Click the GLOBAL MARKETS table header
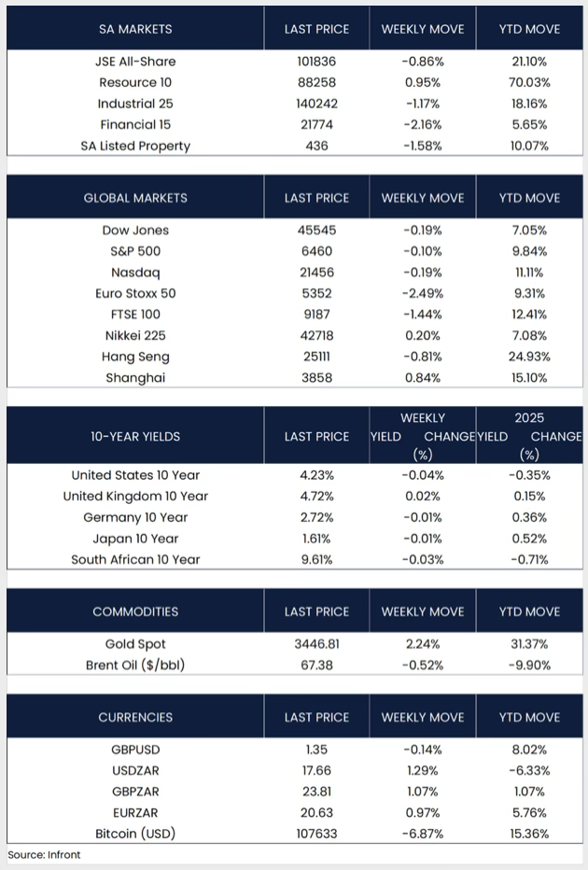The height and width of the screenshot is (870, 588). coord(135,198)
